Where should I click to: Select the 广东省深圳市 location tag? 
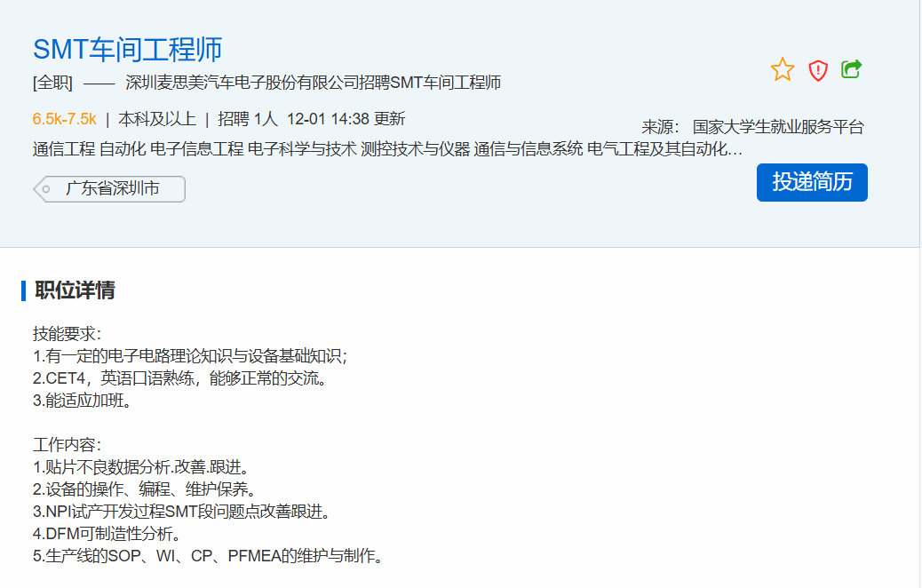112,189
